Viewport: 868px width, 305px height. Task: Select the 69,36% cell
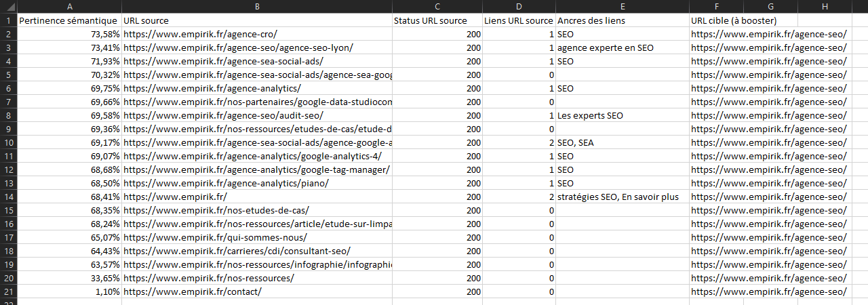coord(69,129)
